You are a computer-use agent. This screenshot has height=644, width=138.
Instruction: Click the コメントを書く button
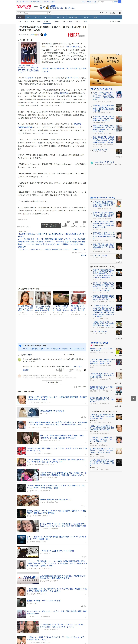69,355
